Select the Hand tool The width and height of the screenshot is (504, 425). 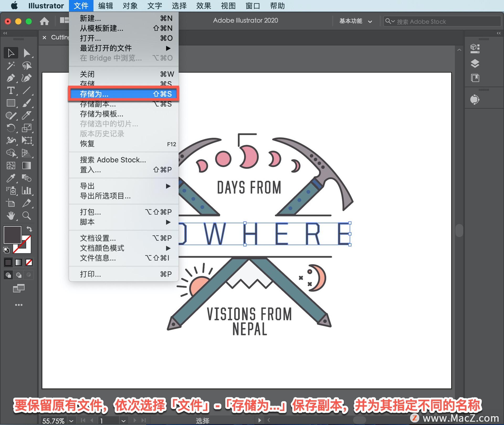tap(10, 216)
